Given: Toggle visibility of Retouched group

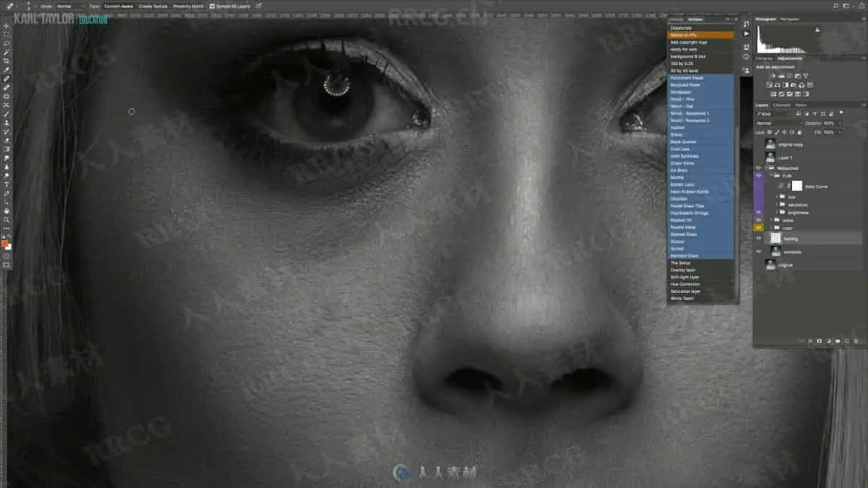Looking at the screenshot, I should (x=759, y=168).
